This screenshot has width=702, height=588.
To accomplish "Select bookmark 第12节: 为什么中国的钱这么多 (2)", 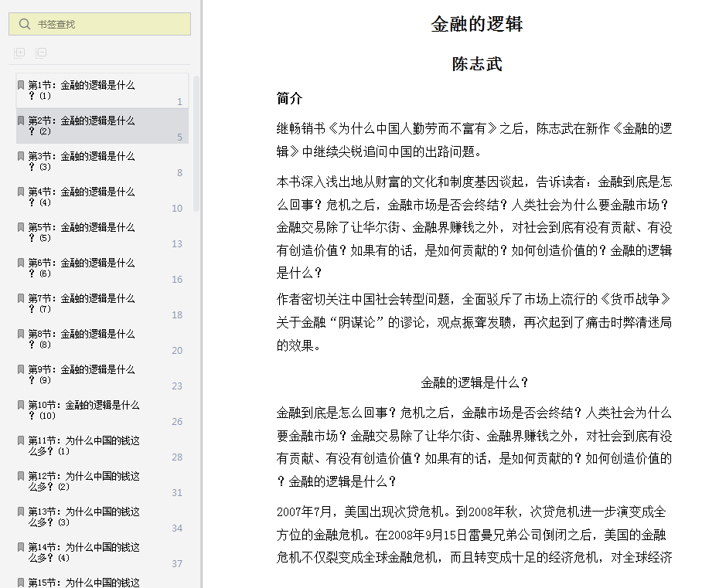I will 102,481.
